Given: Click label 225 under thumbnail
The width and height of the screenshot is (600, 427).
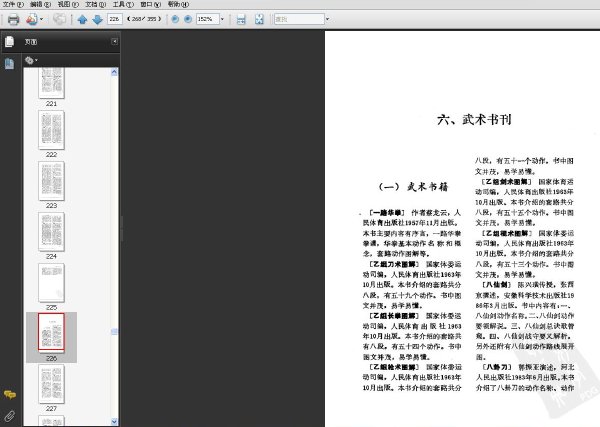Looking at the screenshot, I should (x=51, y=307).
